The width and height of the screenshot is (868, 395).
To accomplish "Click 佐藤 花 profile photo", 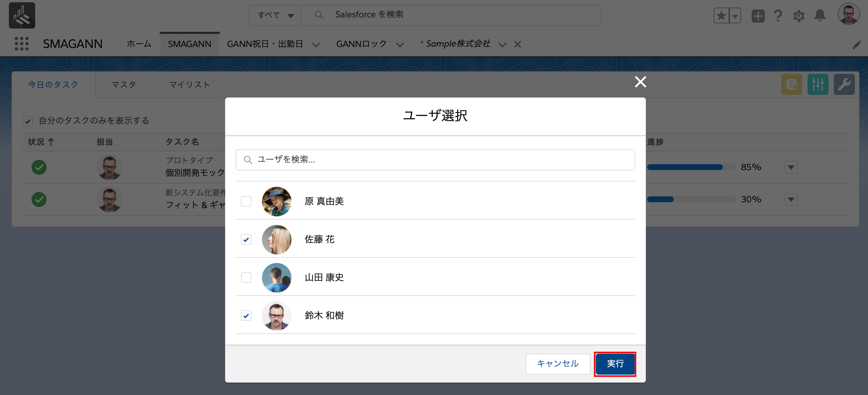I will click(277, 239).
